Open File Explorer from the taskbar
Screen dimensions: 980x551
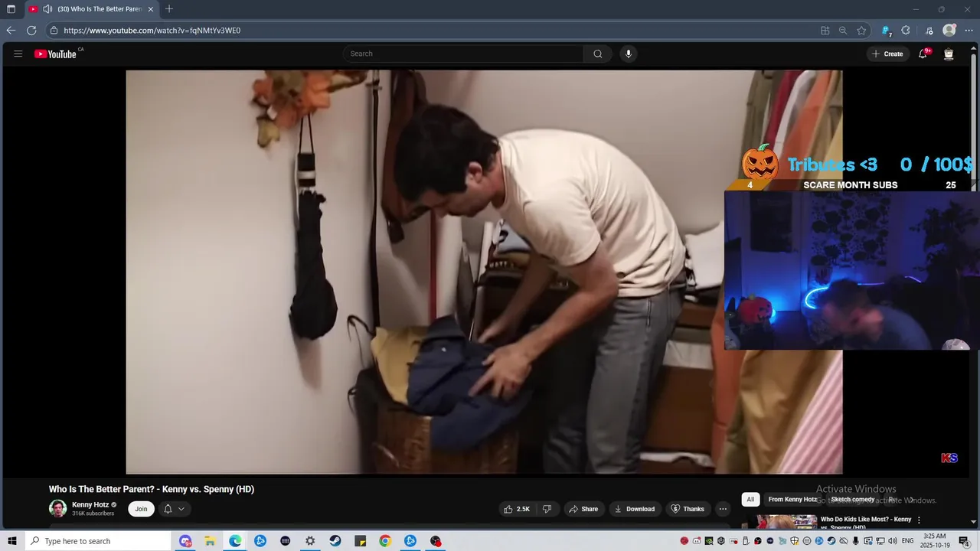[210, 541]
